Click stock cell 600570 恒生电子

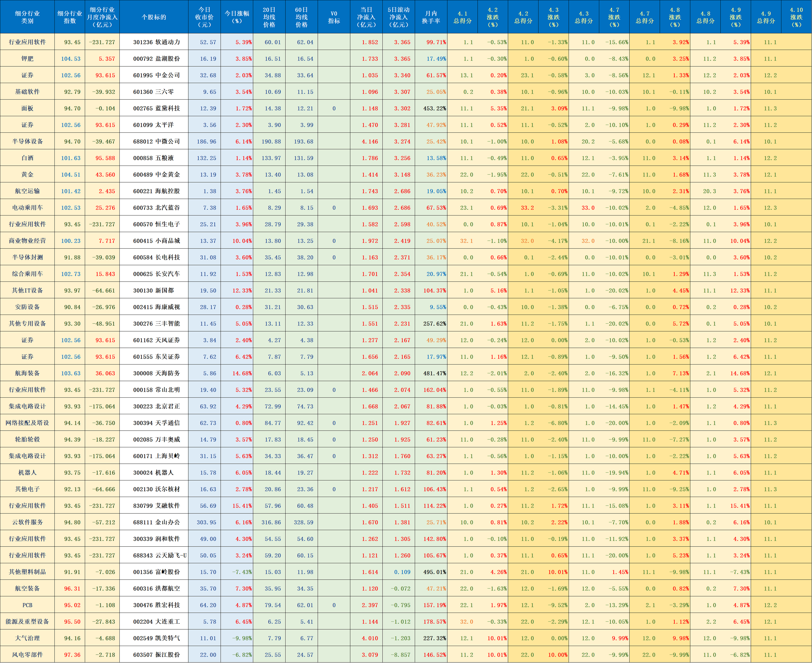[154, 224]
